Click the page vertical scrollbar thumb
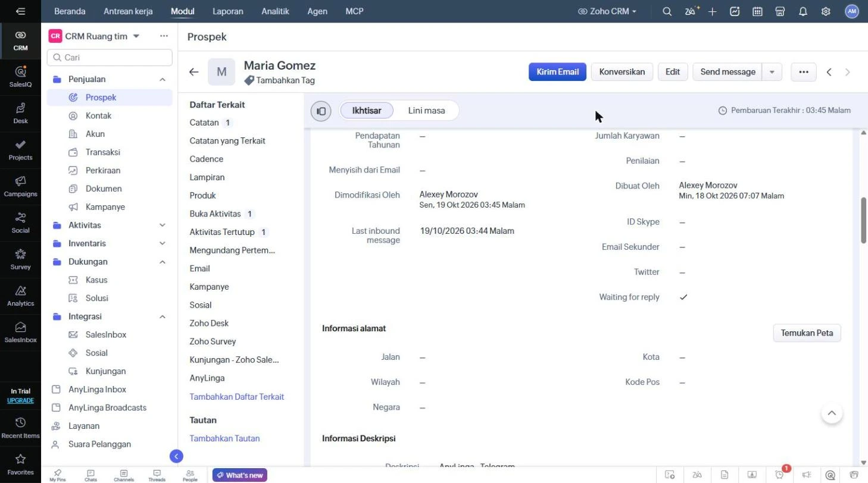The height and width of the screenshot is (483, 868). click(864, 220)
